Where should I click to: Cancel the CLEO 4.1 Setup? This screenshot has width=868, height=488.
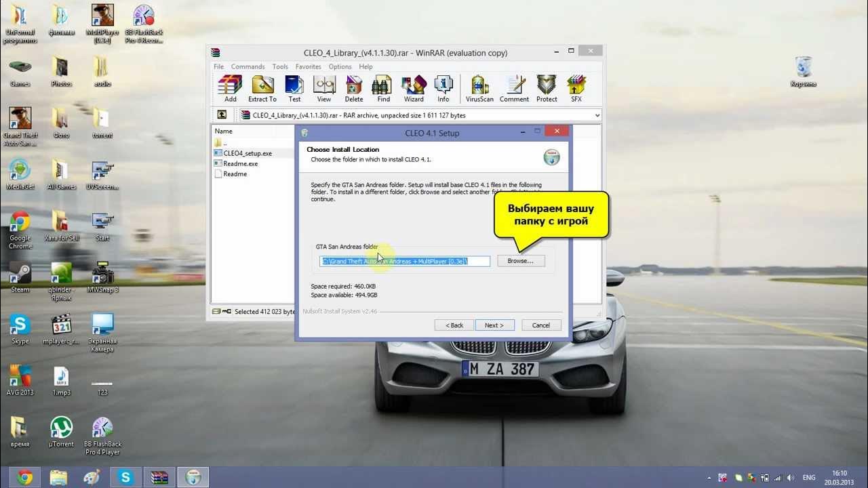point(541,325)
